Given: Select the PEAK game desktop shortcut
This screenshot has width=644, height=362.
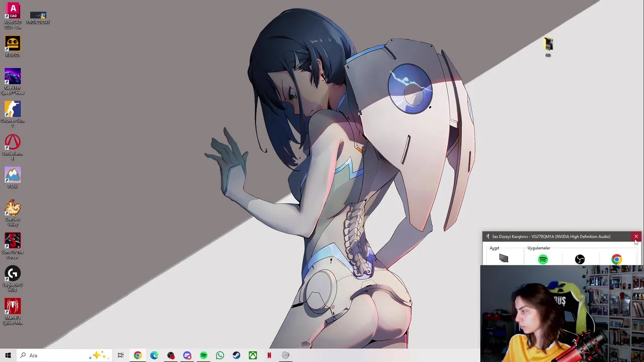Looking at the screenshot, I should click(13, 178).
